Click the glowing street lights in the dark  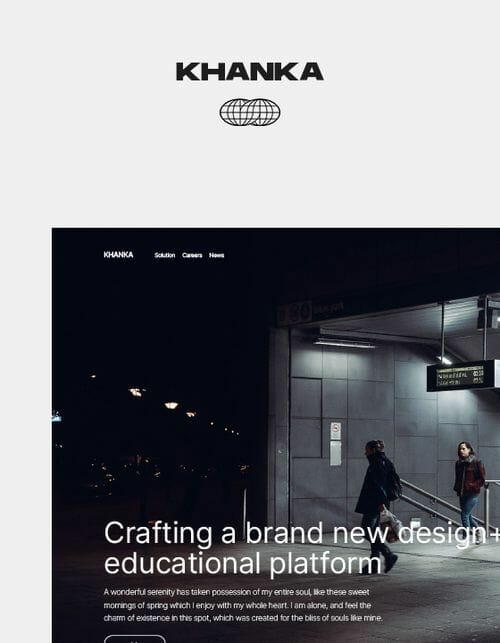[x=164, y=400]
